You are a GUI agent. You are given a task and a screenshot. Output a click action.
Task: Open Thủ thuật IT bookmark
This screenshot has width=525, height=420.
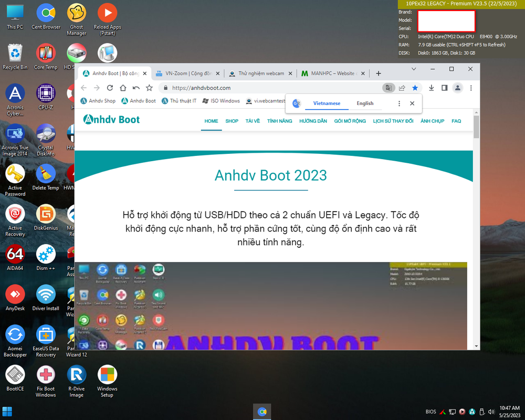(179, 101)
